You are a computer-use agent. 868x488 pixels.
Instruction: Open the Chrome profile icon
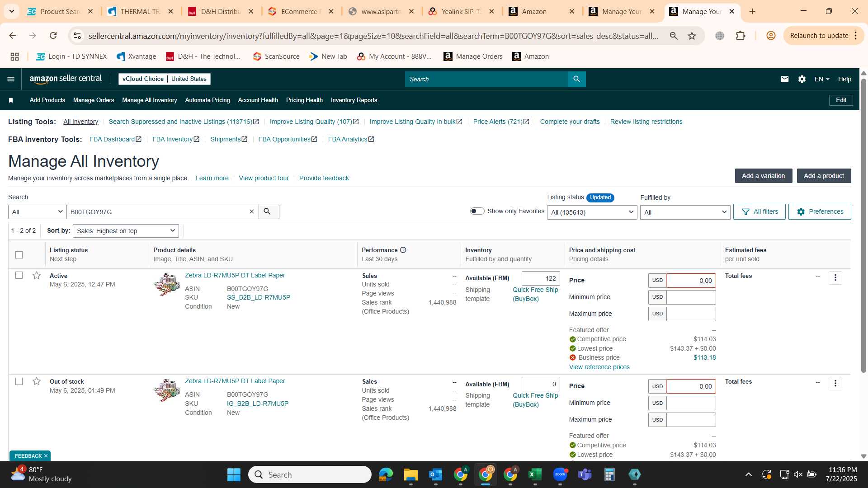(x=771, y=36)
